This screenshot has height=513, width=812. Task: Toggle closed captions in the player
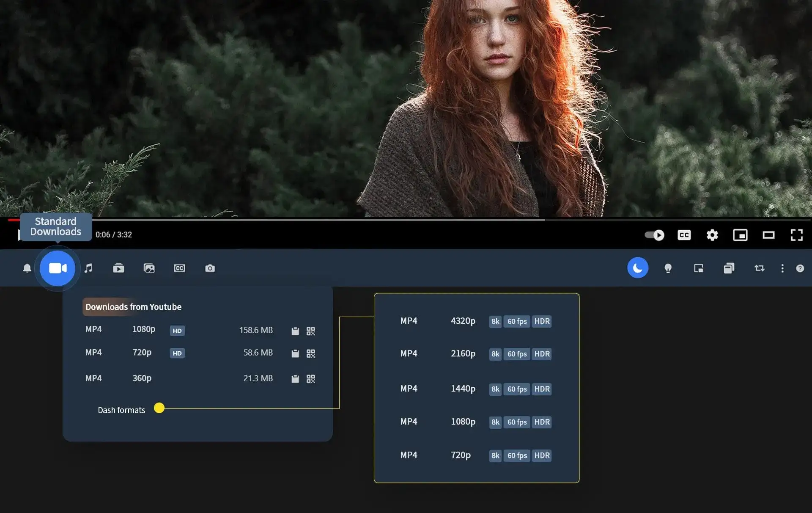684,235
